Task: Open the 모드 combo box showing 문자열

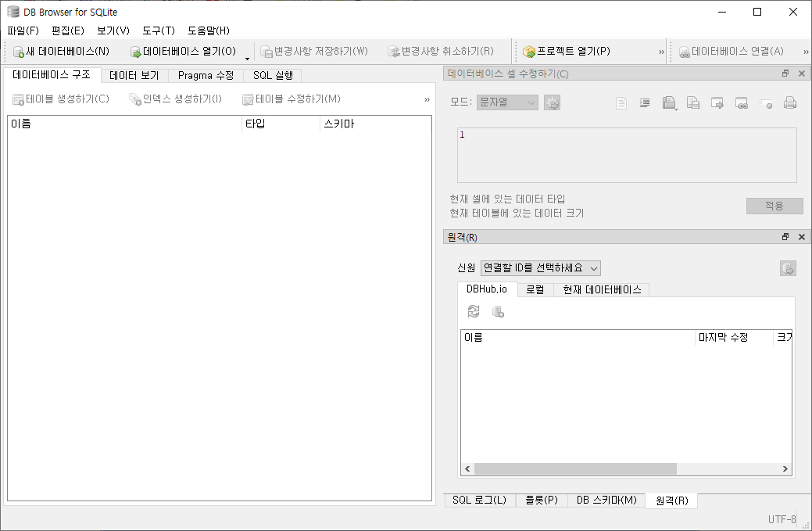Action: pos(507,102)
